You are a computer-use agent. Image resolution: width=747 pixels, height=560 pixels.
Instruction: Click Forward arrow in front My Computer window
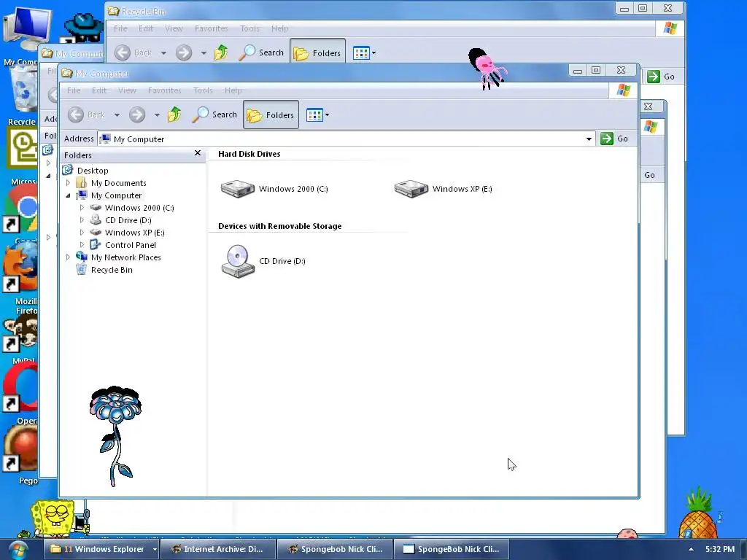pos(137,114)
